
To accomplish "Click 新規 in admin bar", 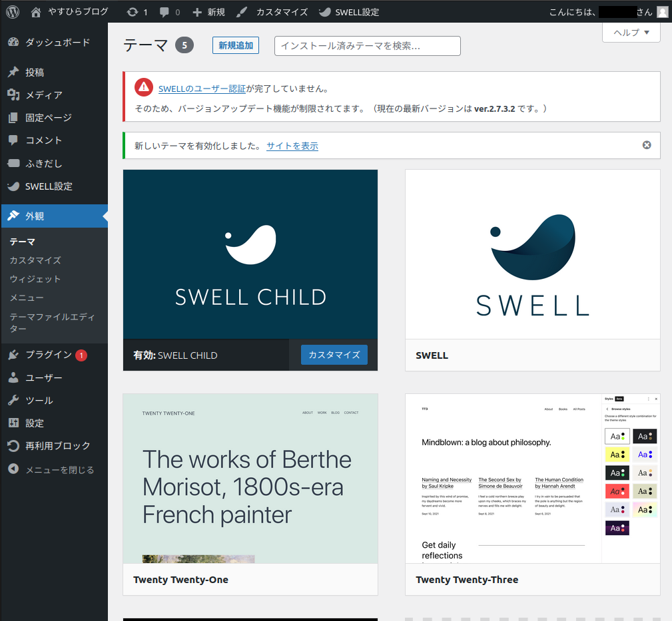I will pos(216,12).
